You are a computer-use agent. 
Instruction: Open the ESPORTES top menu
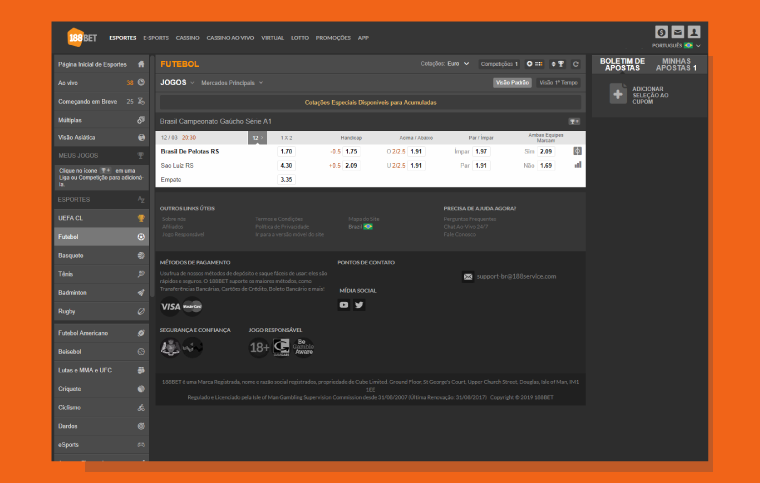pyautogui.click(x=123, y=38)
